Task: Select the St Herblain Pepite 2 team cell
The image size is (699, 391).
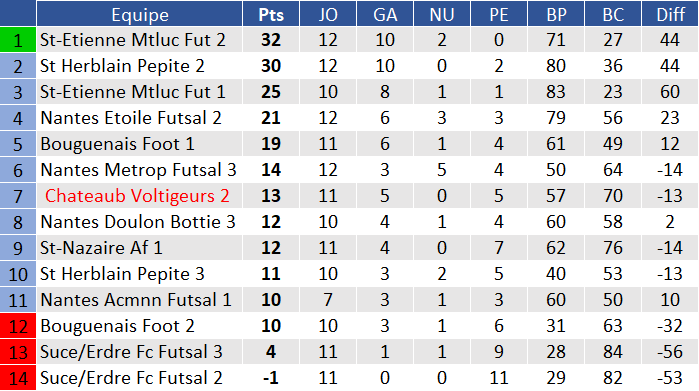Action: (x=140, y=66)
